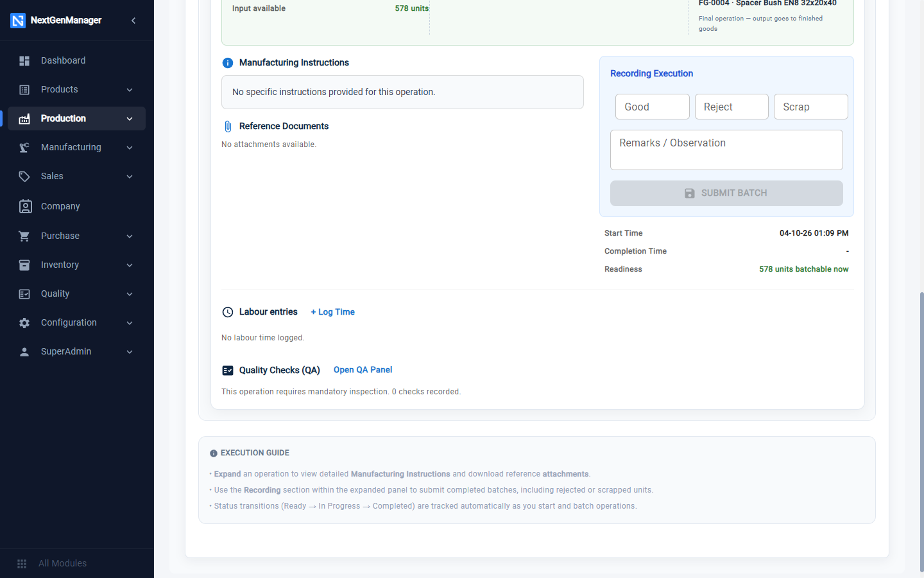This screenshot has width=924, height=578.
Task: Expand the Purchase menu chevron
Action: click(x=130, y=236)
